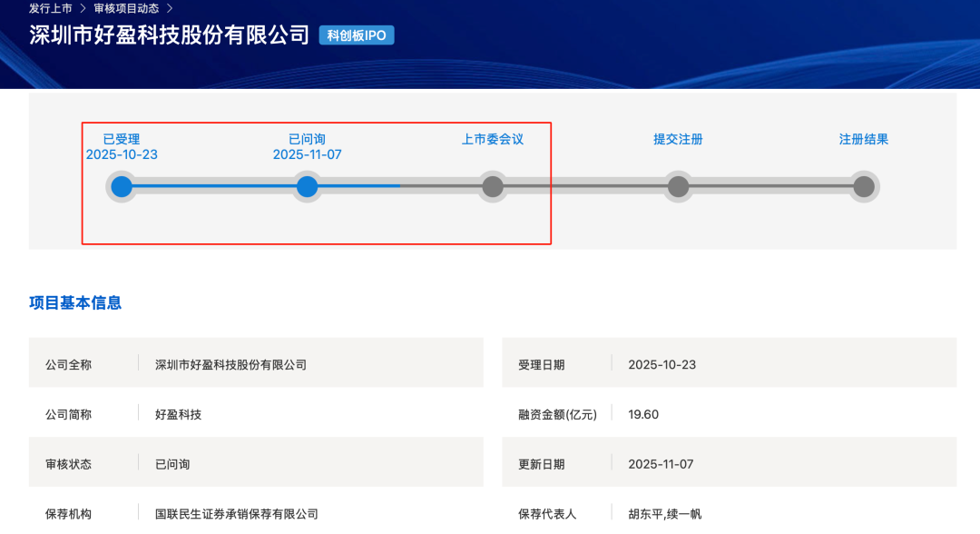980x534 pixels.
Task: Click the company title 深圳市好盈科技股份有限公司 in header
Action: click(170, 35)
